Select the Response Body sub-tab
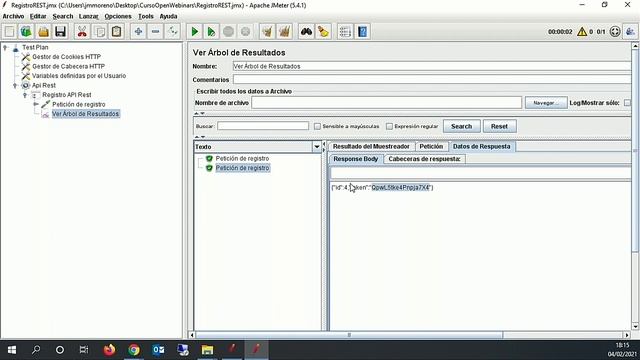This screenshot has width=640, height=360. (356, 159)
